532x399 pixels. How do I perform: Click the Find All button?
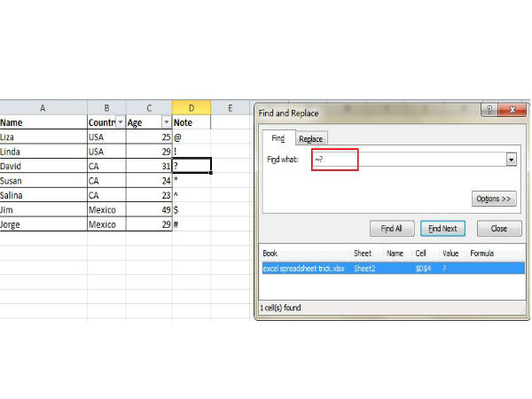click(391, 228)
